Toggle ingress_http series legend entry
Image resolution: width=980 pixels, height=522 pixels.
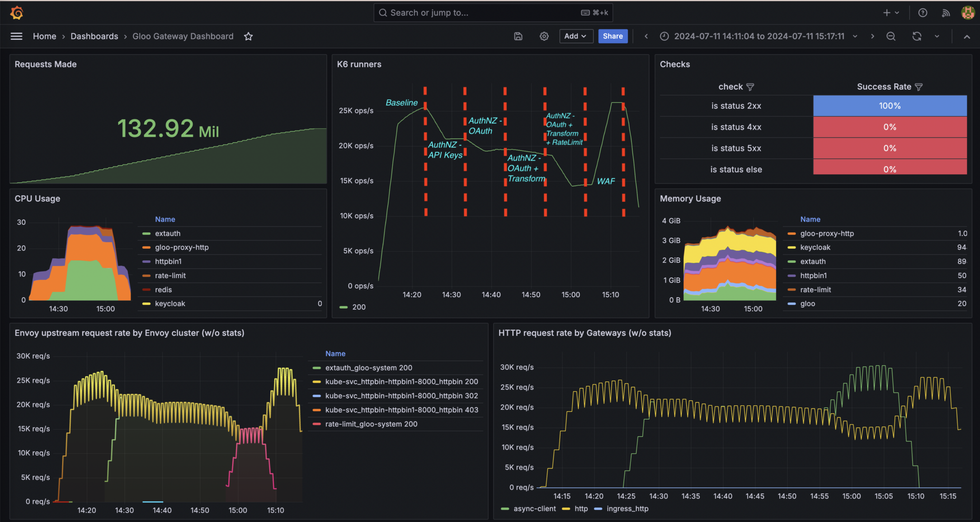(627, 509)
